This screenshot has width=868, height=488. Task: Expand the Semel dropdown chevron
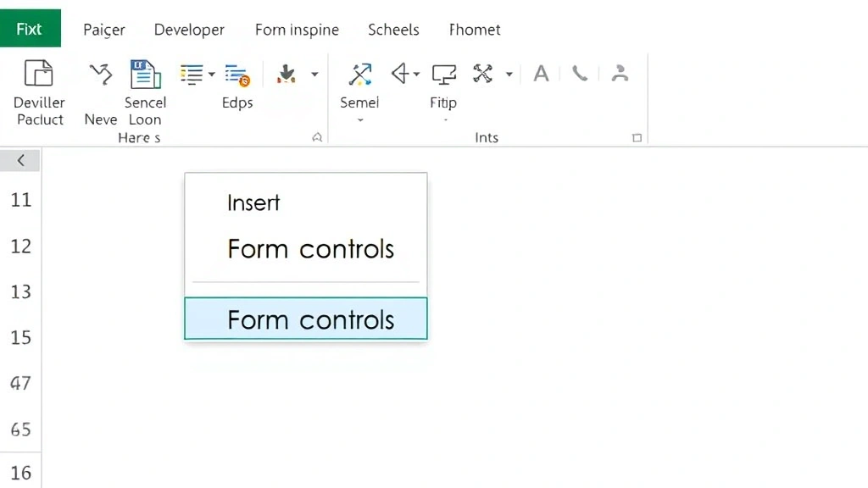(x=359, y=119)
